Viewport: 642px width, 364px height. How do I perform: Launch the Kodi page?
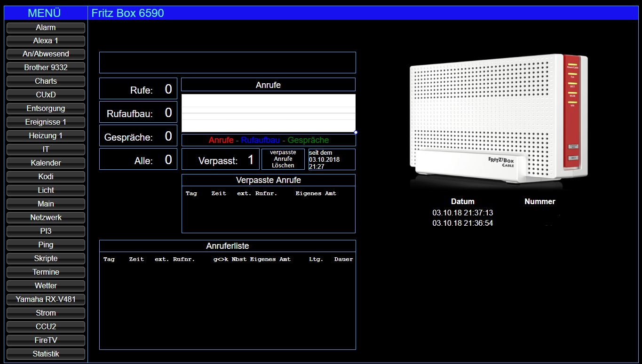tap(46, 177)
